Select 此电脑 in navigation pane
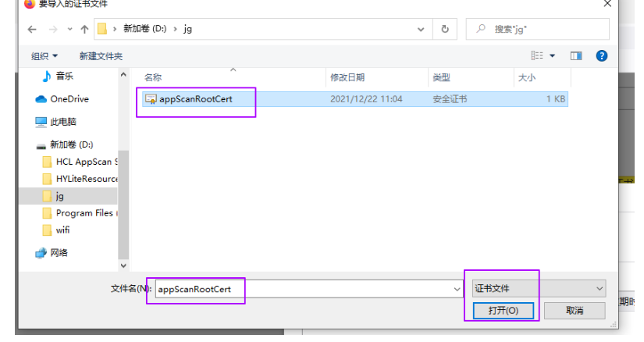Viewport: 644px width, 342px height. 56,122
